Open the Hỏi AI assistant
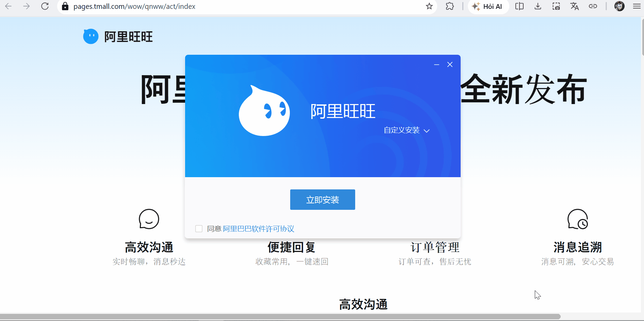644x321 pixels. (488, 6)
